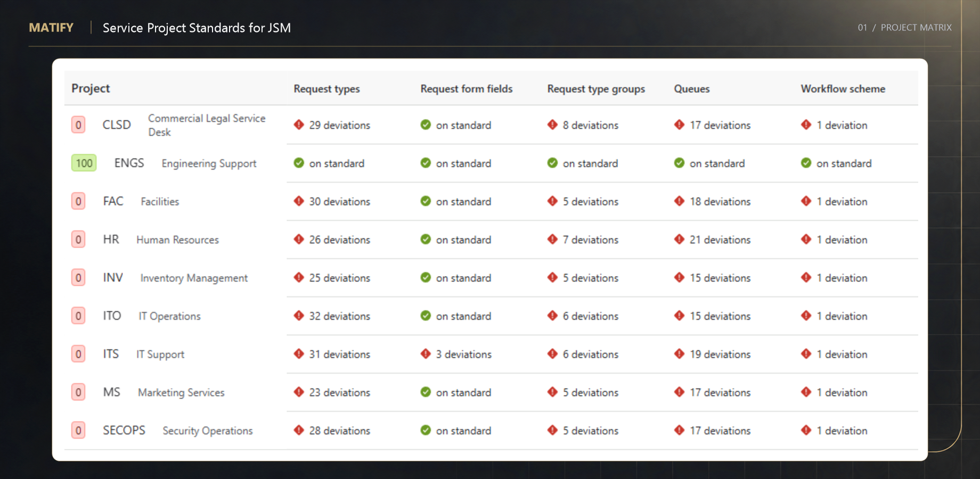Viewport: 980px width, 479px height.
Task: Click the IT Operations project name
Action: (169, 316)
